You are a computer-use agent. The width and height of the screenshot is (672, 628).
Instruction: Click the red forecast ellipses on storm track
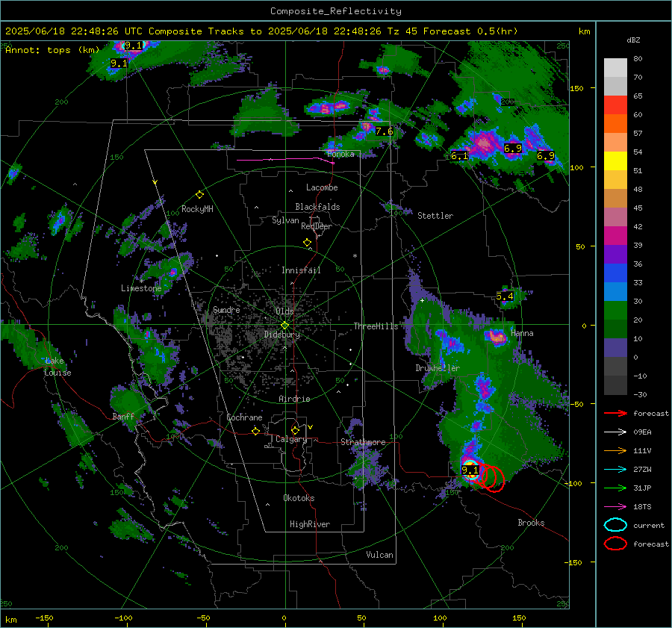(491, 477)
